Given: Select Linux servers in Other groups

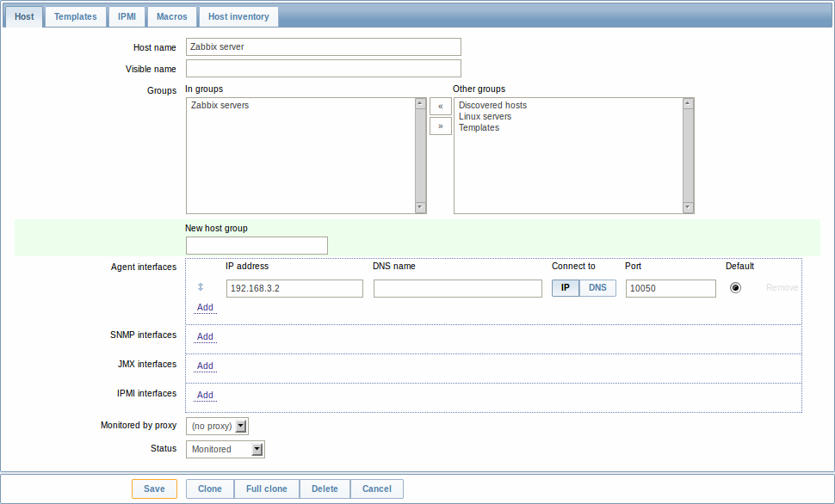Looking at the screenshot, I should click(485, 117).
